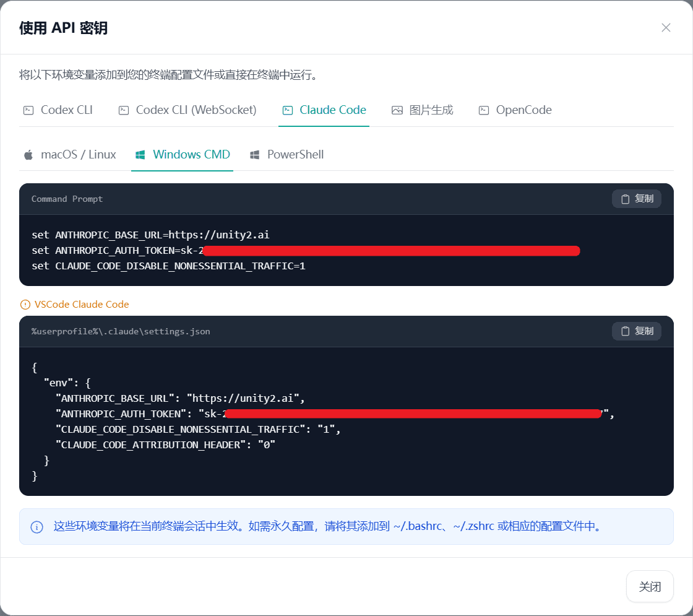Click the Claude Code terminal icon
The width and height of the screenshot is (693, 616).
288,110
